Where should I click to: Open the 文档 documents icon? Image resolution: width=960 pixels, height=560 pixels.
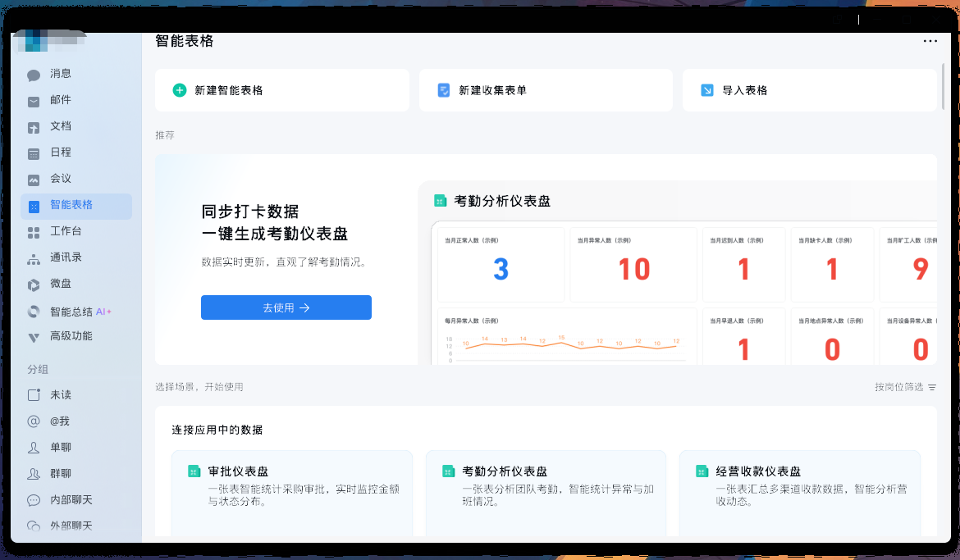34,127
